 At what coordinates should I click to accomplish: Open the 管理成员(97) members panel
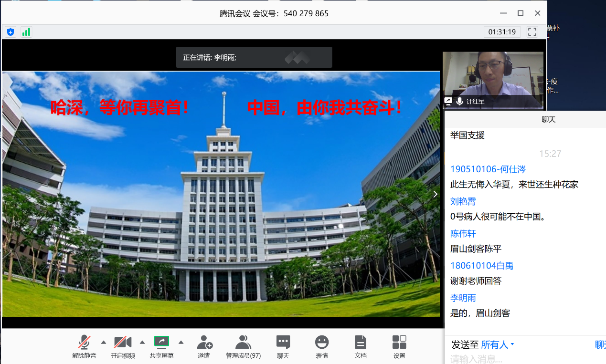[244, 346]
